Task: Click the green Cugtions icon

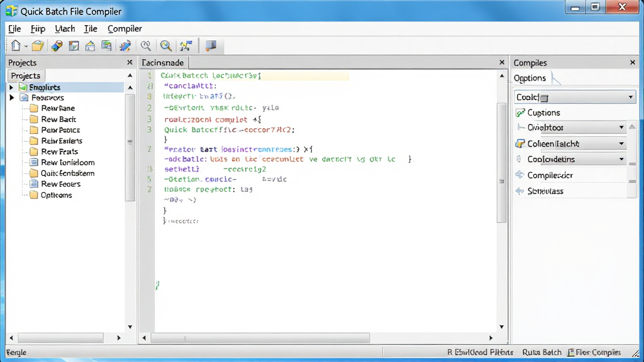Action: click(x=520, y=112)
